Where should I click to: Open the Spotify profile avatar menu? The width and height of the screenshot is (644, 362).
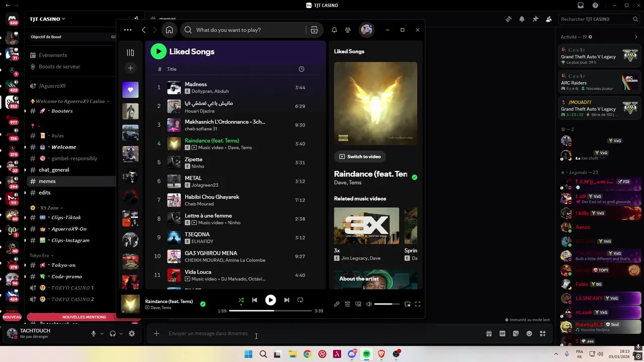367,30
